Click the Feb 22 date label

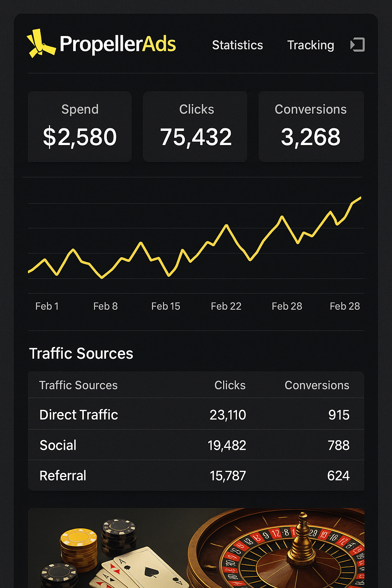(226, 306)
